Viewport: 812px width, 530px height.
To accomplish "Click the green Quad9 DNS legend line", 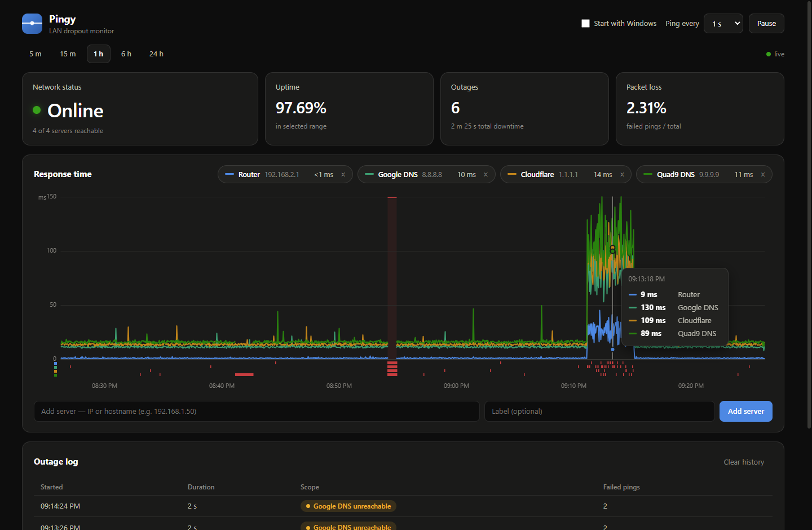I will coord(648,174).
